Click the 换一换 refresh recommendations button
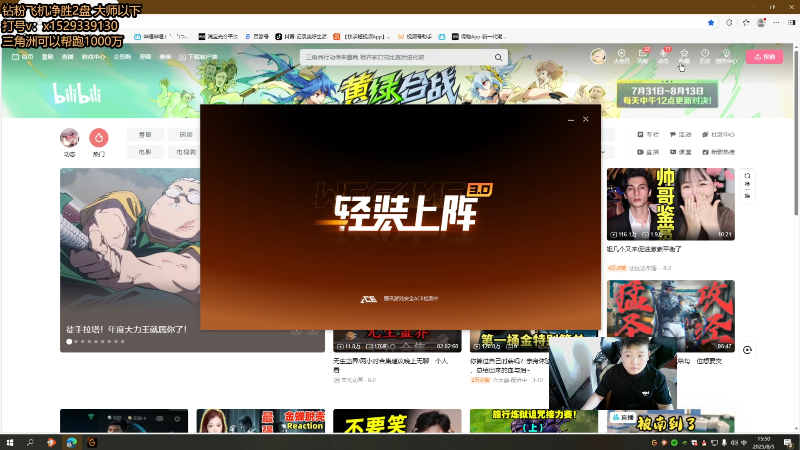 tap(747, 186)
